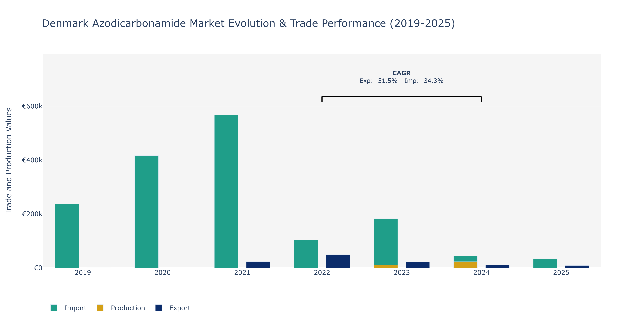Screen dimensions: 644x322
Task: Click the €400k y-axis tick label
Action: click(32, 160)
